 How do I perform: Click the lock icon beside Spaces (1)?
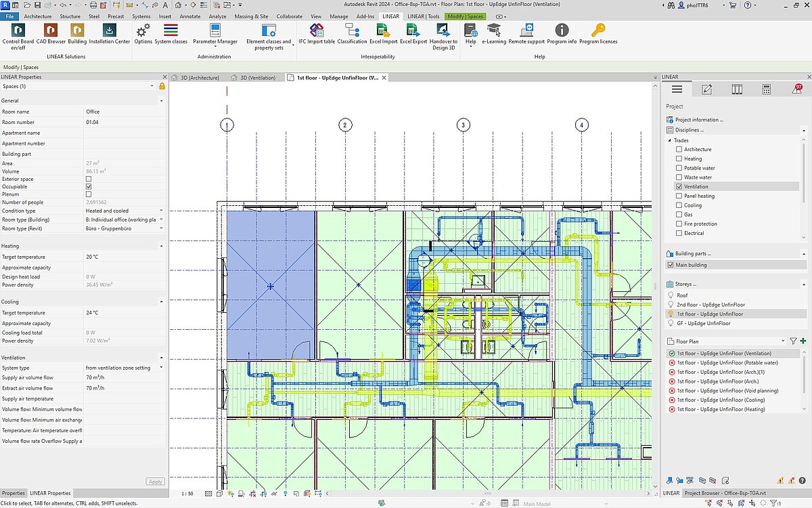coord(162,86)
